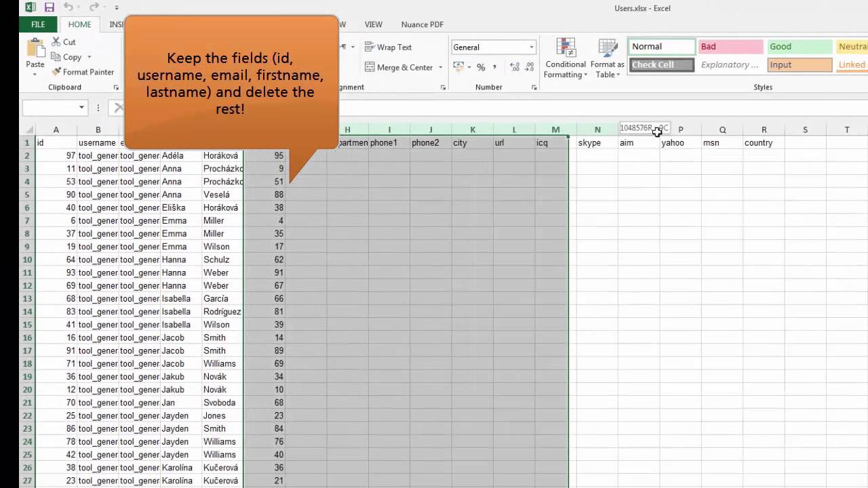
Task: Click the 'country' header cell
Action: click(764, 143)
